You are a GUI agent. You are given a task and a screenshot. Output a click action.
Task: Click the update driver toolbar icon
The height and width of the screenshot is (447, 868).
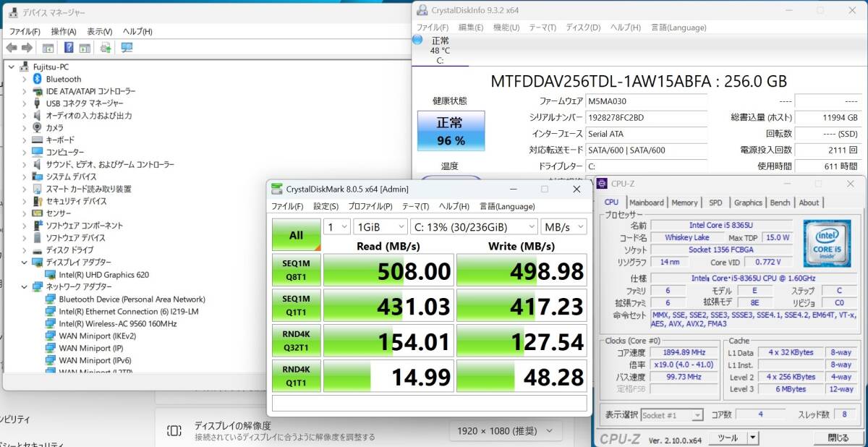tap(105, 48)
